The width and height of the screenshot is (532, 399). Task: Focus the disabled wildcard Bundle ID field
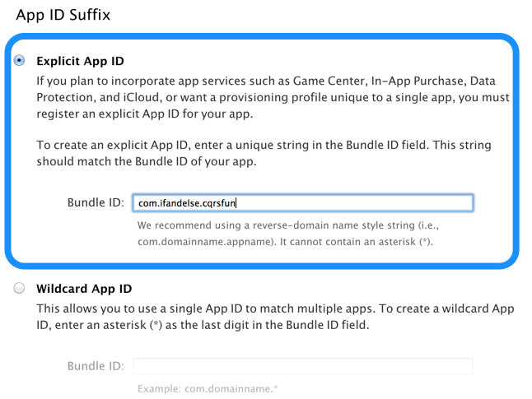(x=302, y=366)
